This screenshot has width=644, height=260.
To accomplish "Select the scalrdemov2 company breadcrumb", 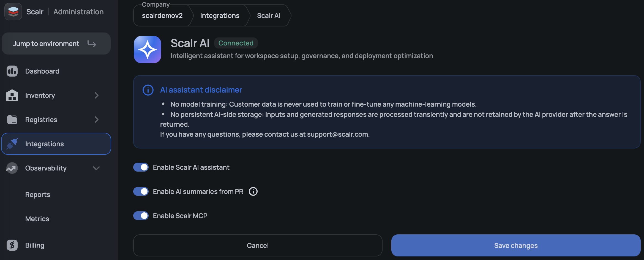I will (162, 16).
